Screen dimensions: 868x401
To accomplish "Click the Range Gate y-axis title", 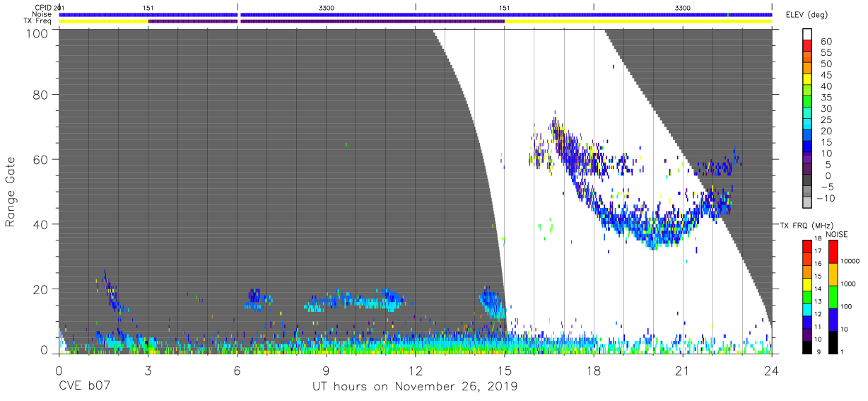I will pos(11,192).
